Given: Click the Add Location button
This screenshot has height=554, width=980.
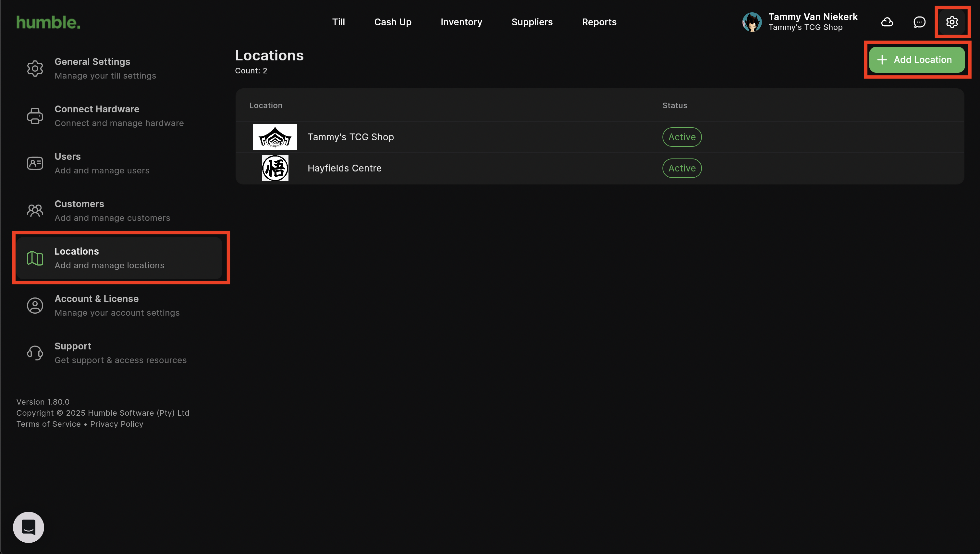Looking at the screenshot, I should coord(916,60).
